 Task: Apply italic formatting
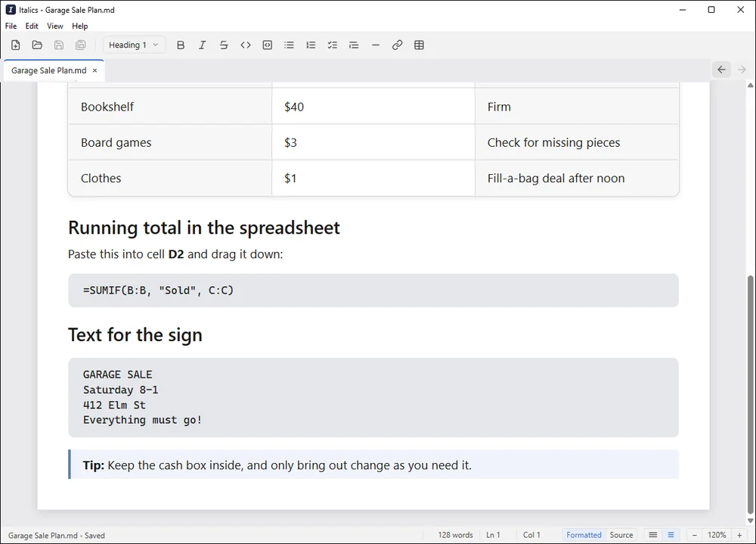202,45
